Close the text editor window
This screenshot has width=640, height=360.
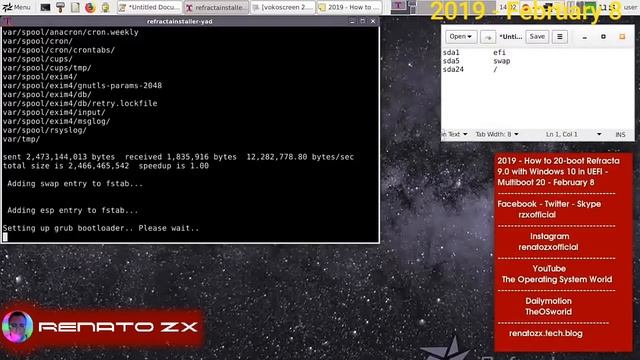click(x=622, y=37)
